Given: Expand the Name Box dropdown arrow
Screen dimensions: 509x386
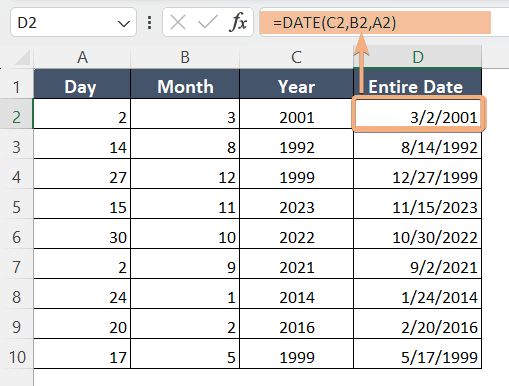Looking at the screenshot, I should pos(124,24).
